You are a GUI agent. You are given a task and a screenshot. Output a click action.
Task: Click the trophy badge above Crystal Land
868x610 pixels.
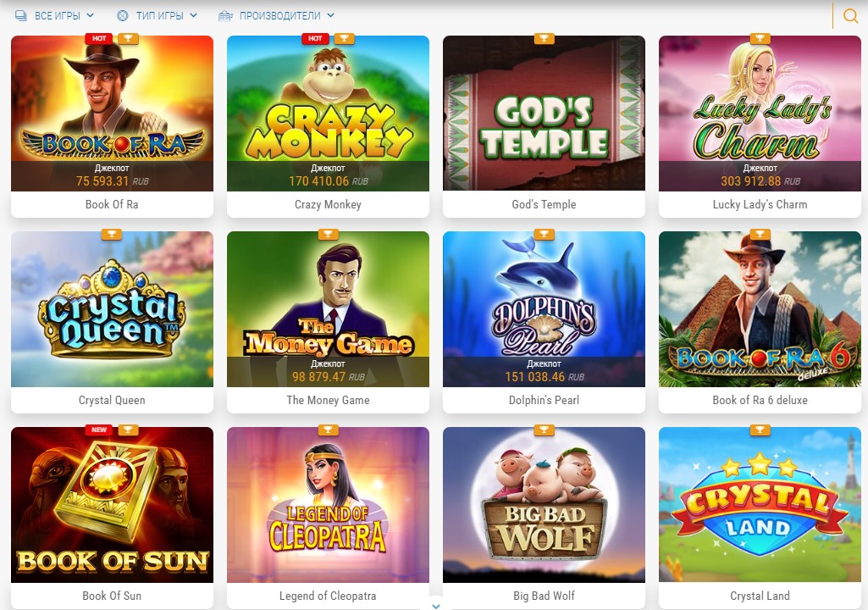(x=760, y=430)
